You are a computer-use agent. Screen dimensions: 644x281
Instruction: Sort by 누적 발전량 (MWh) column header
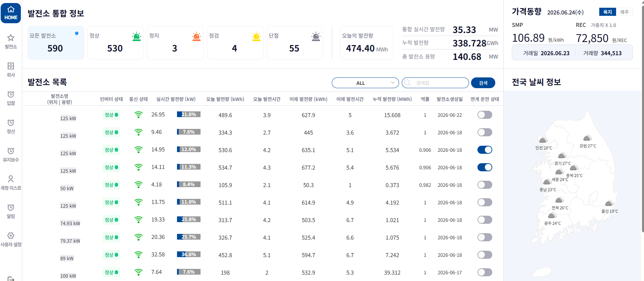pos(392,99)
